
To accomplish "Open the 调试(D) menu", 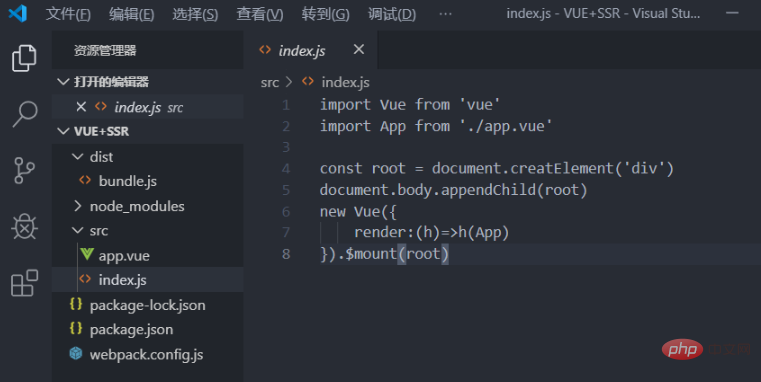I will [x=392, y=14].
